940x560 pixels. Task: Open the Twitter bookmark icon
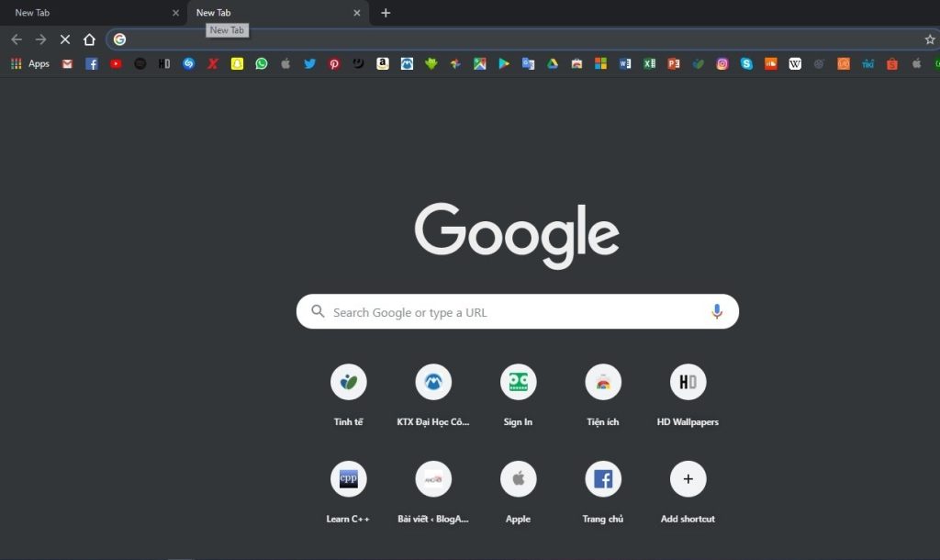309,63
